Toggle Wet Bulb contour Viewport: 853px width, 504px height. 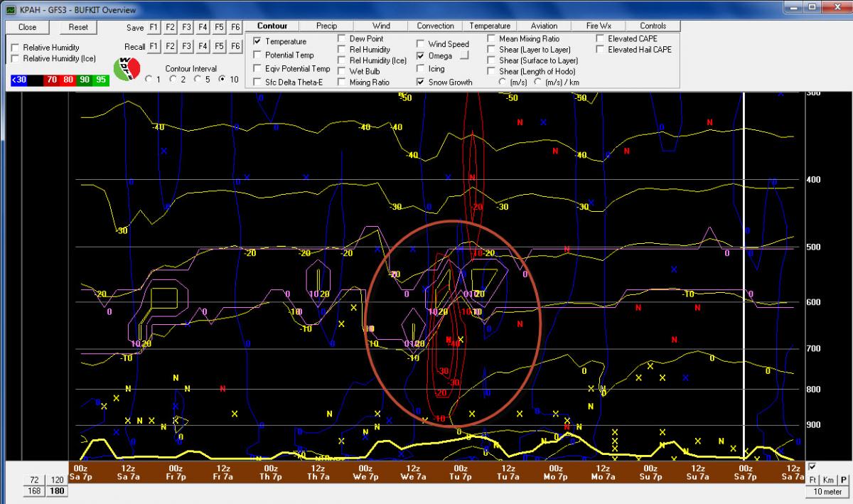tap(342, 71)
